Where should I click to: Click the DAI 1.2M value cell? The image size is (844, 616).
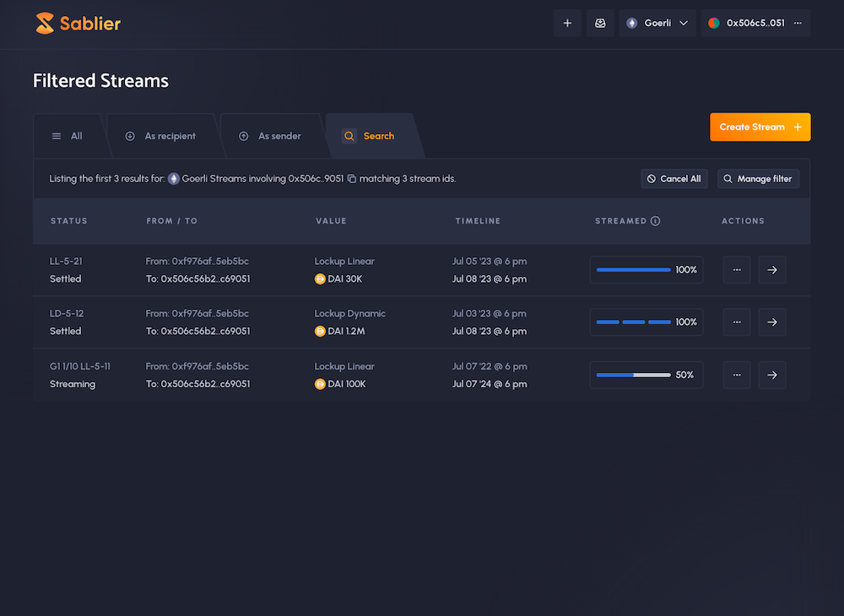click(345, 332)
